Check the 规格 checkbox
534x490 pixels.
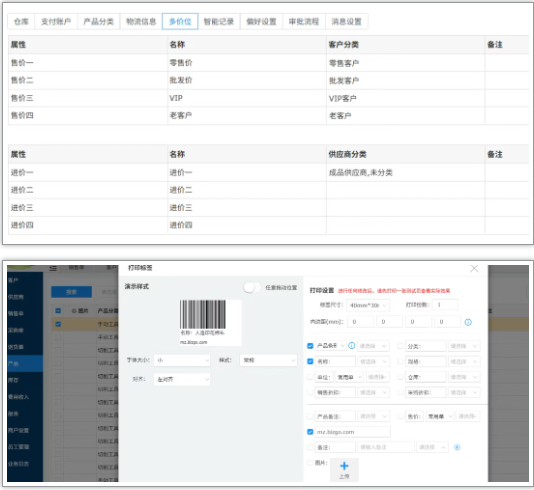coord(400,361)
